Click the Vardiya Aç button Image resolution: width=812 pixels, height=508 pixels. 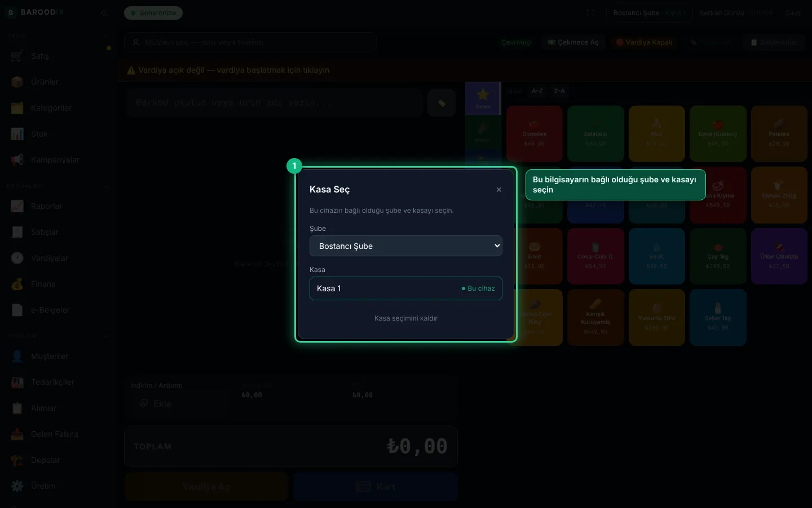pos(206,487)
